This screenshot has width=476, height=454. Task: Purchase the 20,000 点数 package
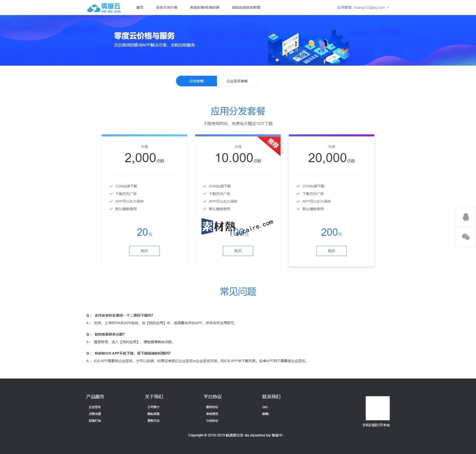(x=331, y=251)
